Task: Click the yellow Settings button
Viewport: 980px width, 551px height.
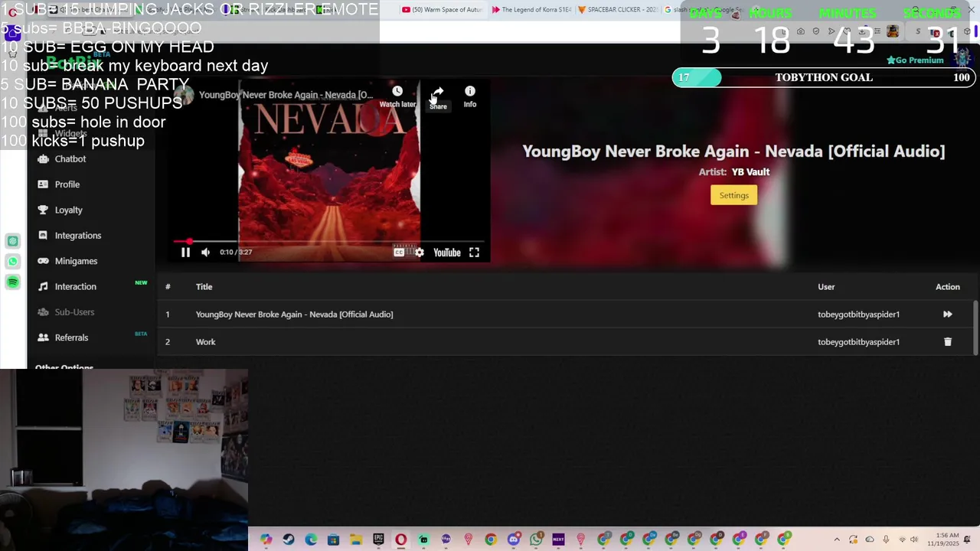Action: pos(733,195)
